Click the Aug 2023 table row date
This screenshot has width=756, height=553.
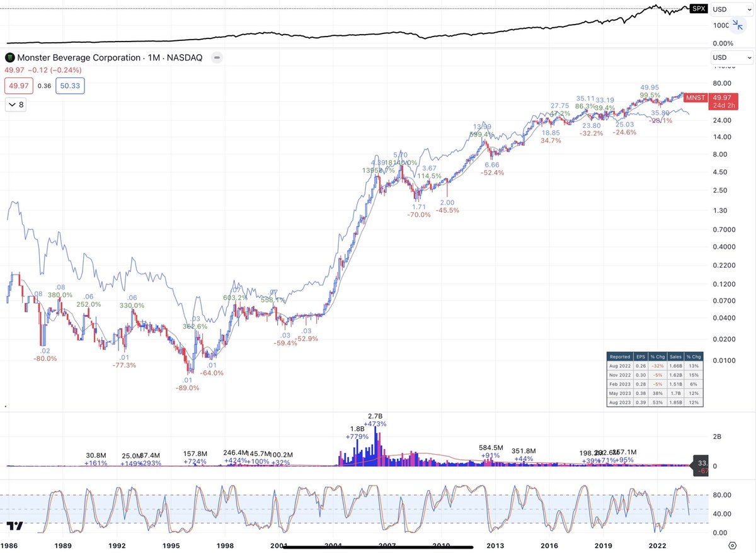[x=620, y=401]
